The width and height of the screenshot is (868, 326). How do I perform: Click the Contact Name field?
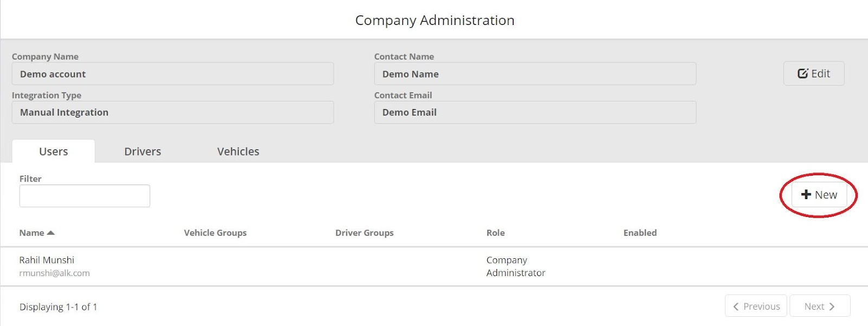tap(535, 74)
